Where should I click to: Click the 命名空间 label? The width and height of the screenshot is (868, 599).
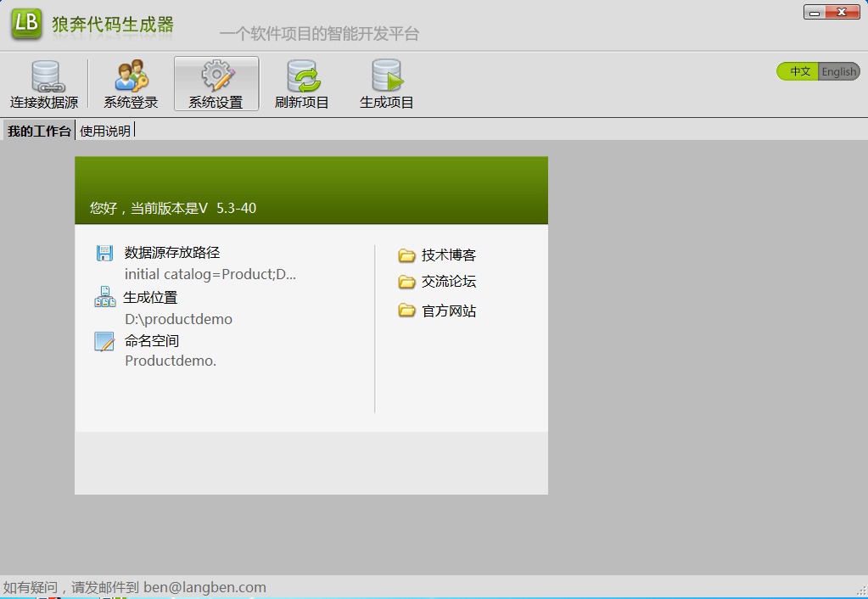tap(152, 340)
